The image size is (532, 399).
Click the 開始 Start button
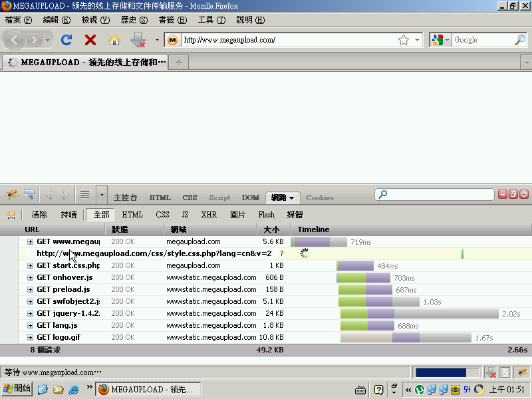17,389
